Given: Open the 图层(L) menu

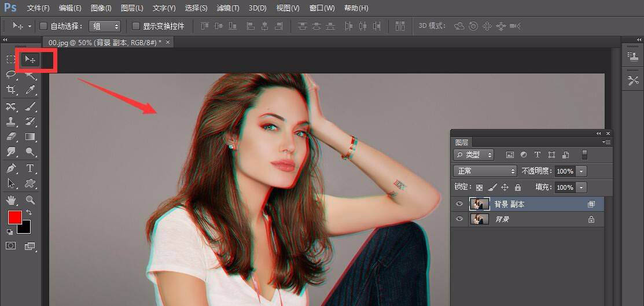Looking at the screenshot, I should (x=132, y=8).
